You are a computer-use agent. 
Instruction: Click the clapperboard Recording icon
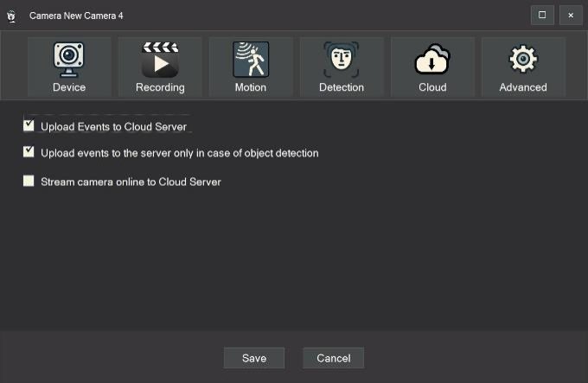coord(160,59)
